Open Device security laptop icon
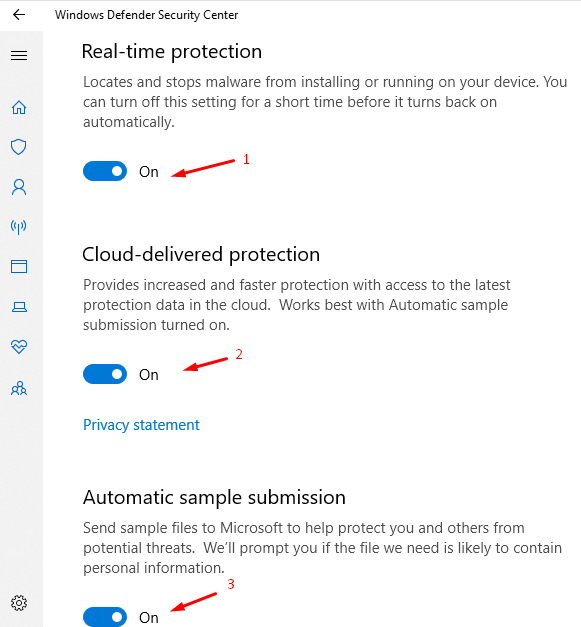This screenshot has height=627, width=581. tap(19, 307)
